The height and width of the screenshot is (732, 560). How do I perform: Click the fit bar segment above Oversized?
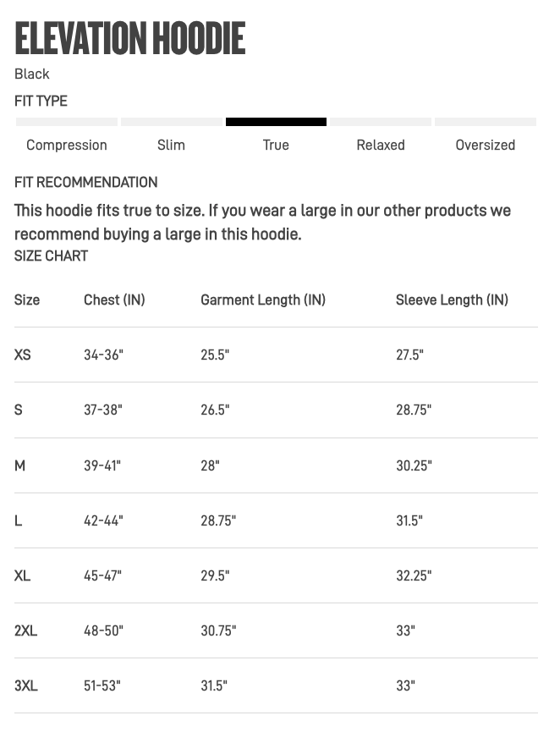click(485, 122)
